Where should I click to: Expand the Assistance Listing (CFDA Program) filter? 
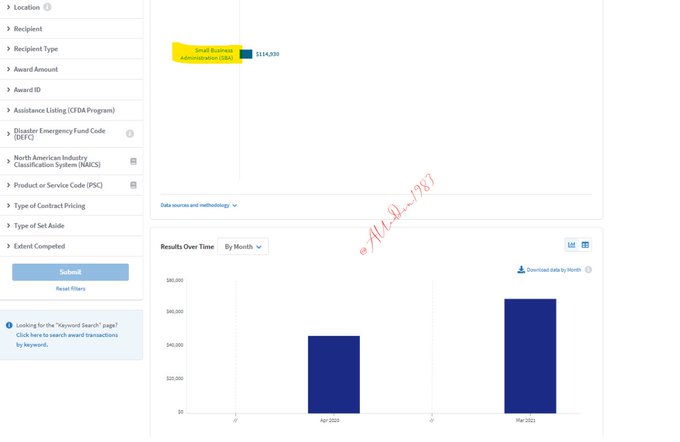coord(63,110)
